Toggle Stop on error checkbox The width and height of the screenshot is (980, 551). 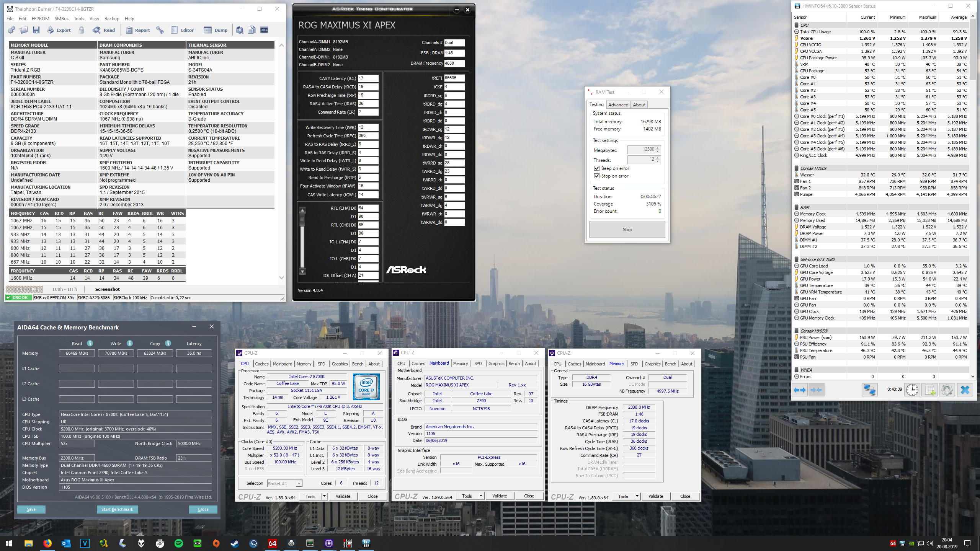[x=597, y=176]
